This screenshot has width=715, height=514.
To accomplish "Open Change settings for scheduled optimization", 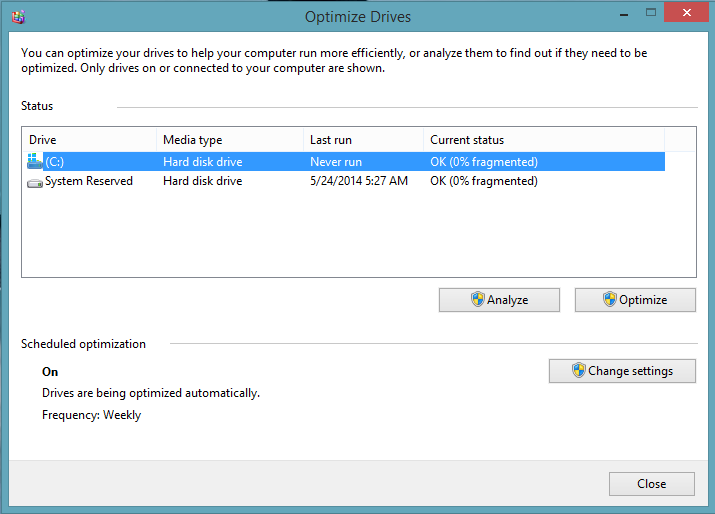I will (622, 371).
